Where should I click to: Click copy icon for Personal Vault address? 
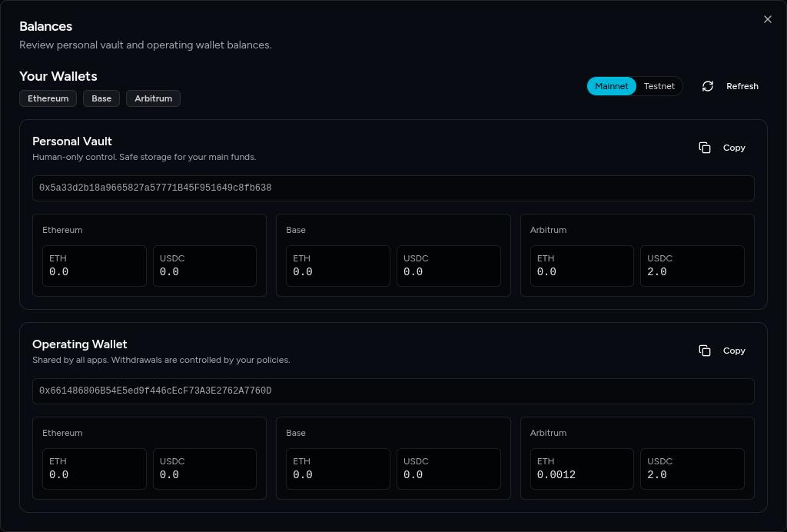pos(705,148)
